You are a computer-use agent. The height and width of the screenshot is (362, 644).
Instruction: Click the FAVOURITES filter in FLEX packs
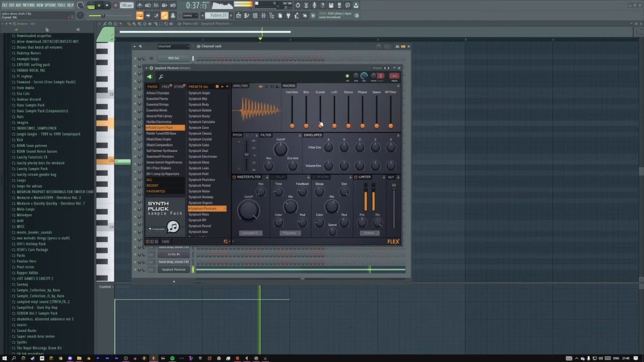(155, 191)
